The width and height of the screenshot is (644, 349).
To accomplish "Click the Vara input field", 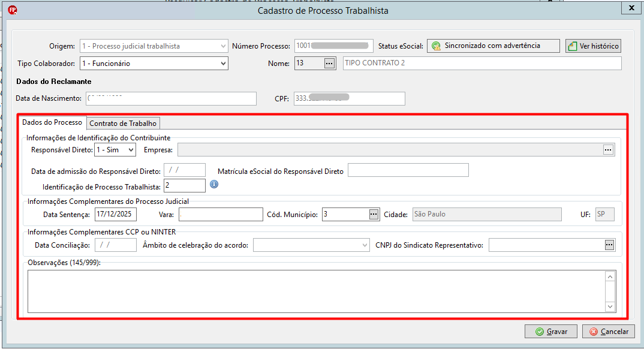I will point(221,214).
